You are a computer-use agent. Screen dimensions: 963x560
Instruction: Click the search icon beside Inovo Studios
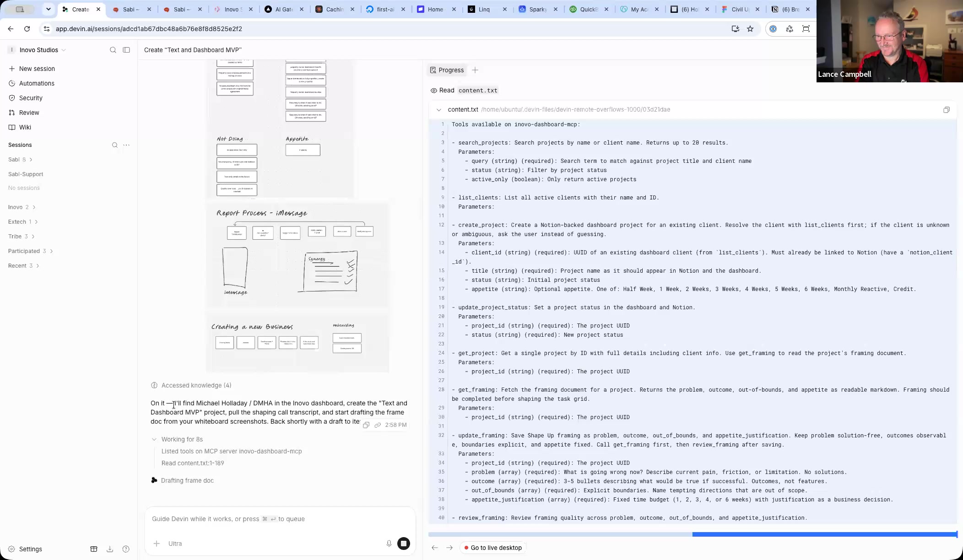pos(113,50)
